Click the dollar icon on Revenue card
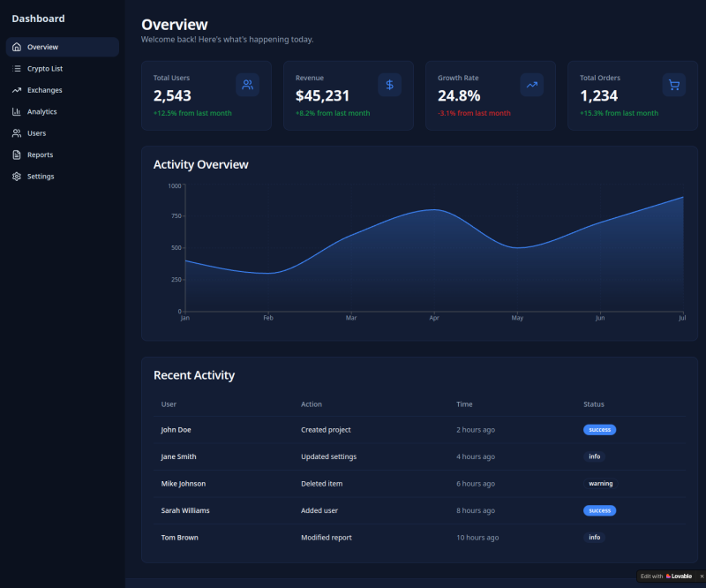The image size is (706, 588). pyautogui.click(x=390, y=85)
